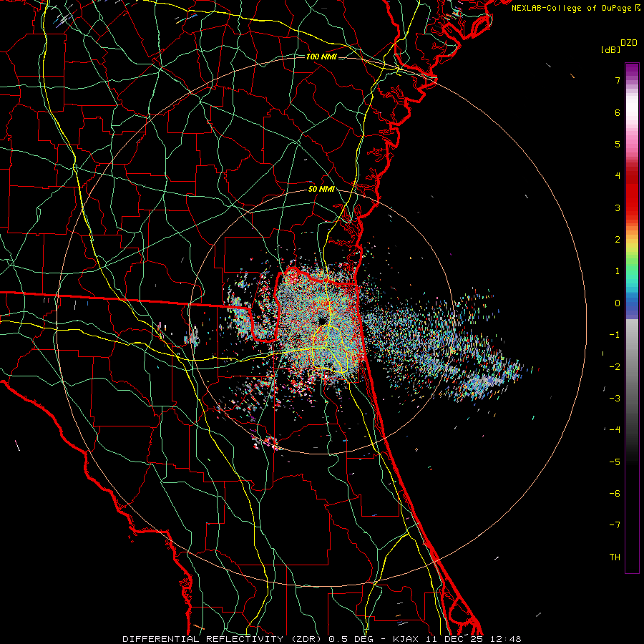Click the DZD legend title
The image size is (644, 644).
pyautogui.click(x=629, y=43)
